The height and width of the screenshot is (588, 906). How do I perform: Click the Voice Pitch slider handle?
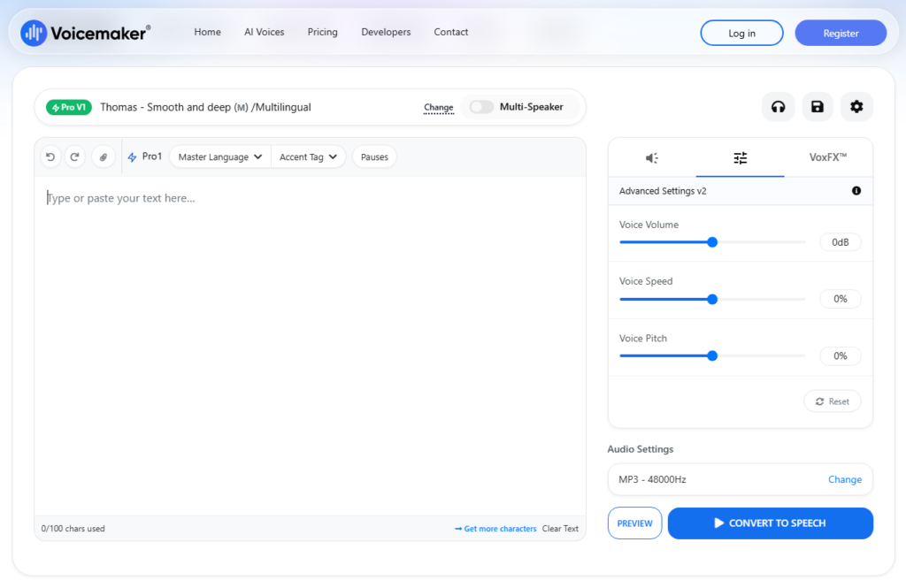(x=712, y=355)
